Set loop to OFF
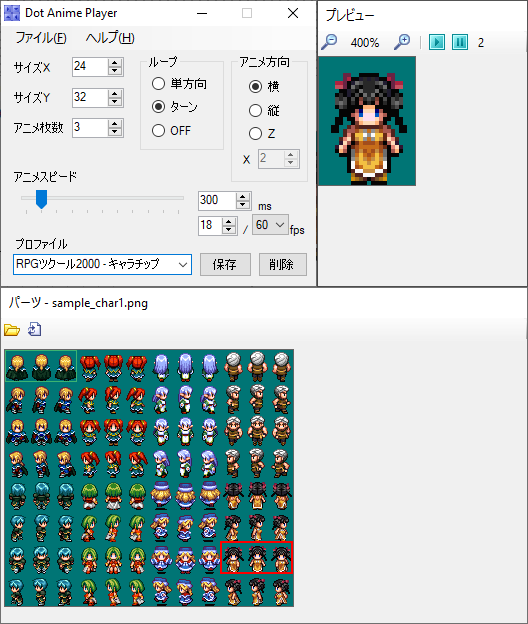This screenshot has height=624, width=528. coord(171,131)
